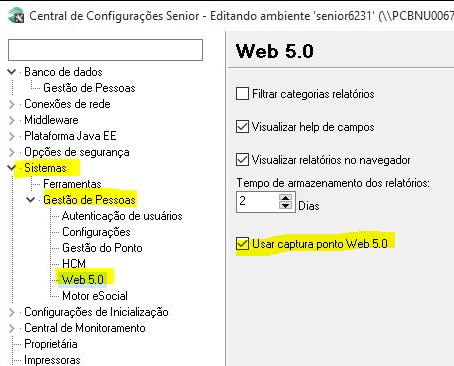Collapse Gestão de Pessoas under Sistemas
Viewport: 454px width, 366px height.
coord(30,200)
